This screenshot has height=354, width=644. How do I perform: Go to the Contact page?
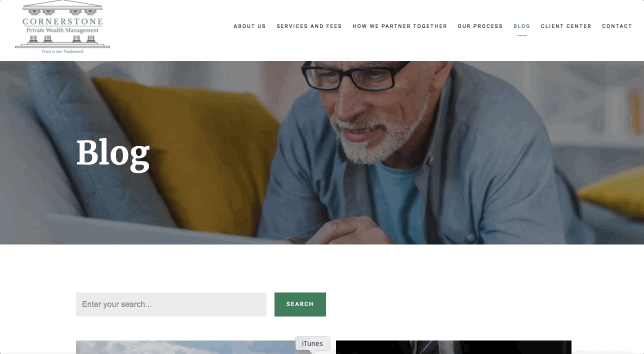click(x=617, y=26)
